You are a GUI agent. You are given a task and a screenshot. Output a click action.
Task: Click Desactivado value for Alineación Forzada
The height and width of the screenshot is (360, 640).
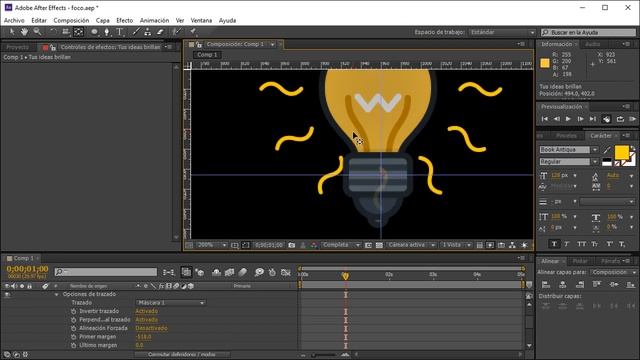coord(151,329)
